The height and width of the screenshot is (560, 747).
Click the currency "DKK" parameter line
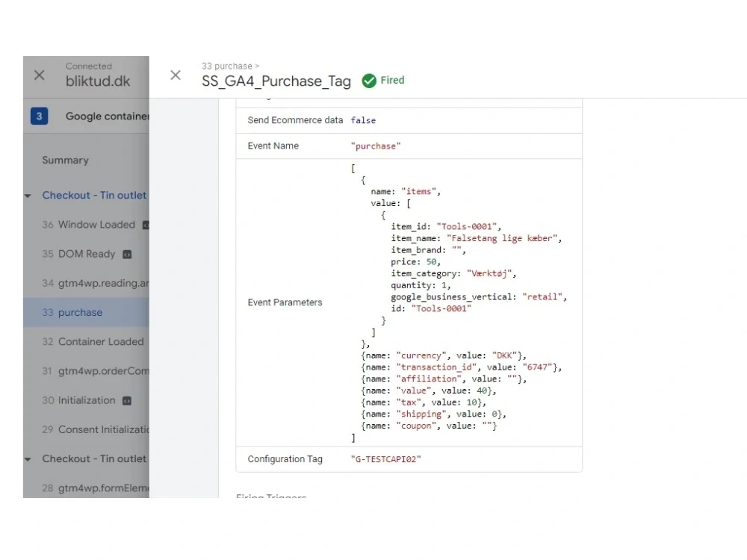pyautogui.click(x=444, y=355)
